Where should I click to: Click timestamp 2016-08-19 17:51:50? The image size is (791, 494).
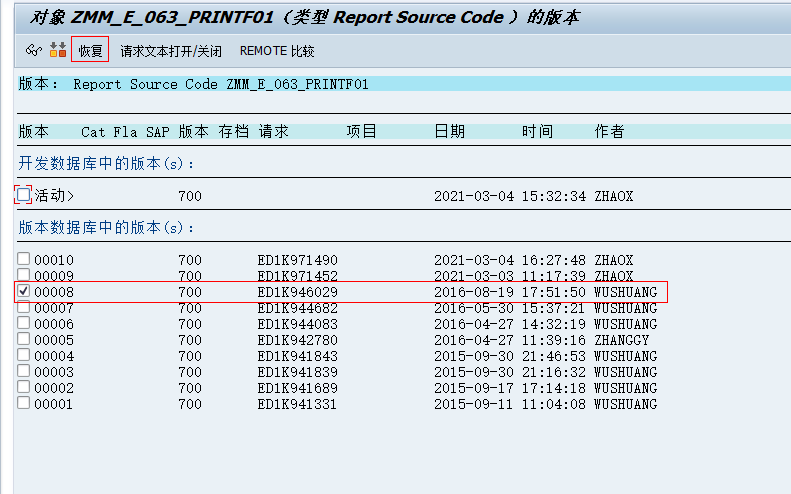510,292
